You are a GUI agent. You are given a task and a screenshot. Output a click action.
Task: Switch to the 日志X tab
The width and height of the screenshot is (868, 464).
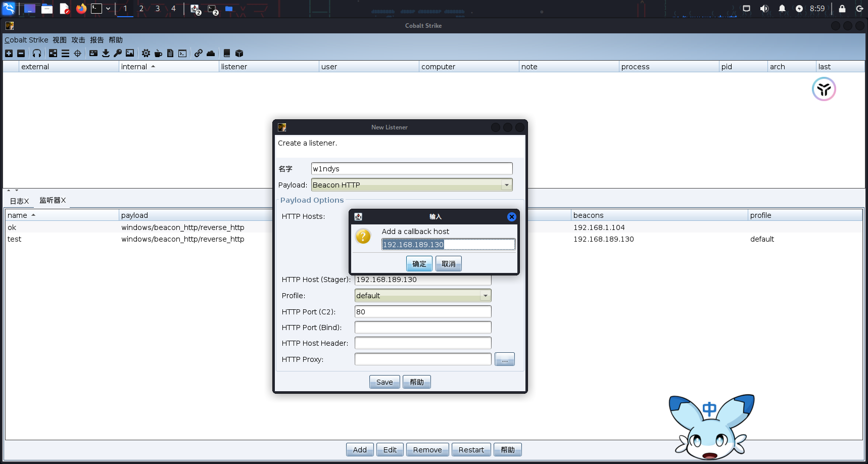pos(19,201)
